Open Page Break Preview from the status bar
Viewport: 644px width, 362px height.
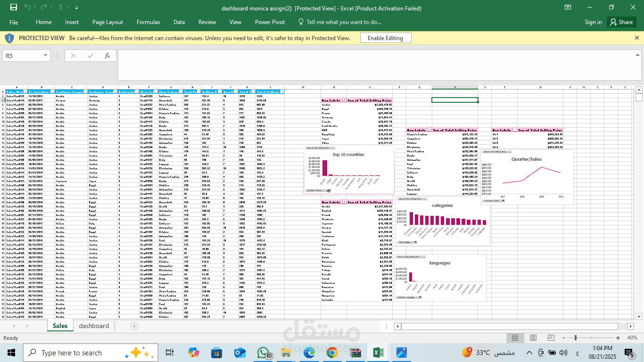point(550,338)
